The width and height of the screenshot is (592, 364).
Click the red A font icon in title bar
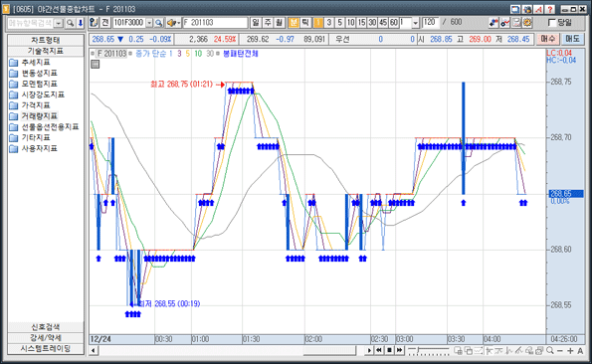click(538, 9)
